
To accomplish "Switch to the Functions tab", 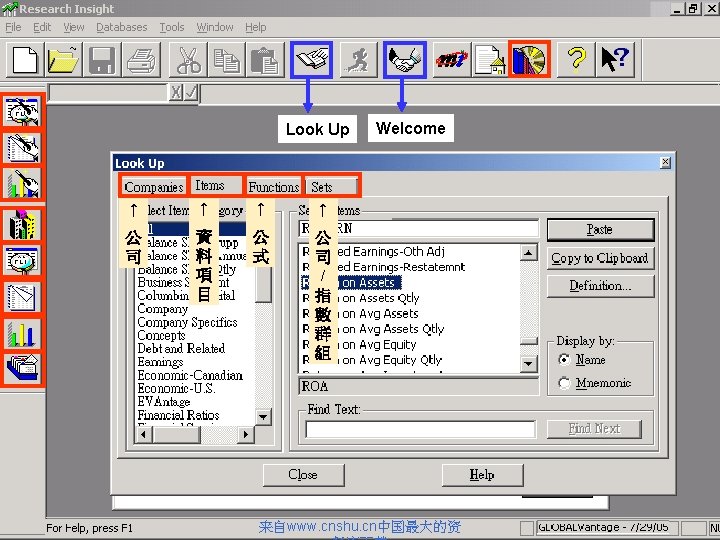I will [274, 187].
